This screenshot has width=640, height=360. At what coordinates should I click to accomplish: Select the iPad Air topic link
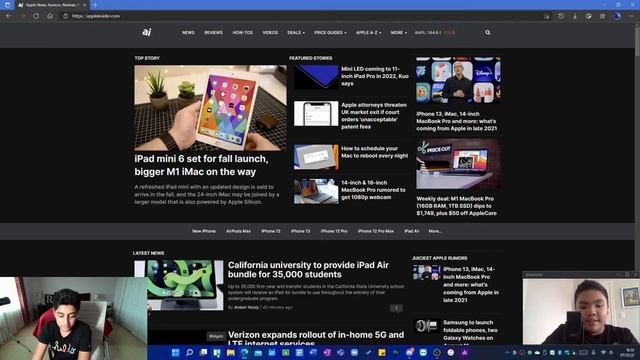[411, 231]
